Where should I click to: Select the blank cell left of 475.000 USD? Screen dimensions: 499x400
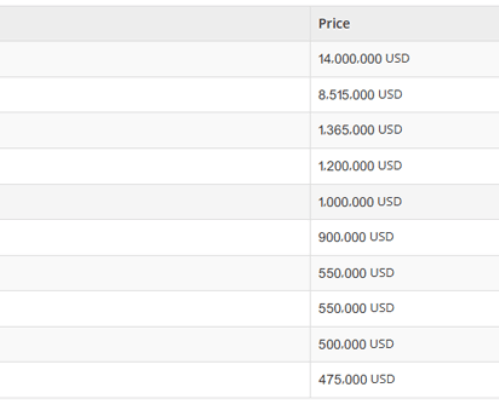(x=155, y=380)
